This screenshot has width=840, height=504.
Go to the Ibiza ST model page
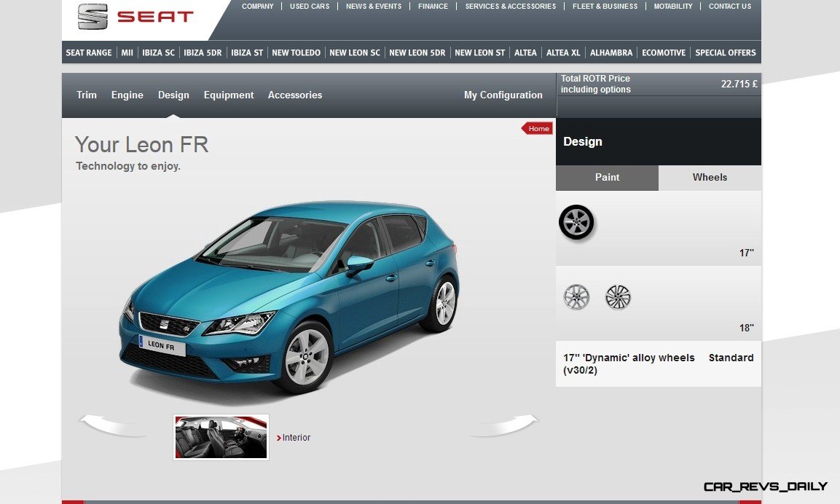pos(247,52)
